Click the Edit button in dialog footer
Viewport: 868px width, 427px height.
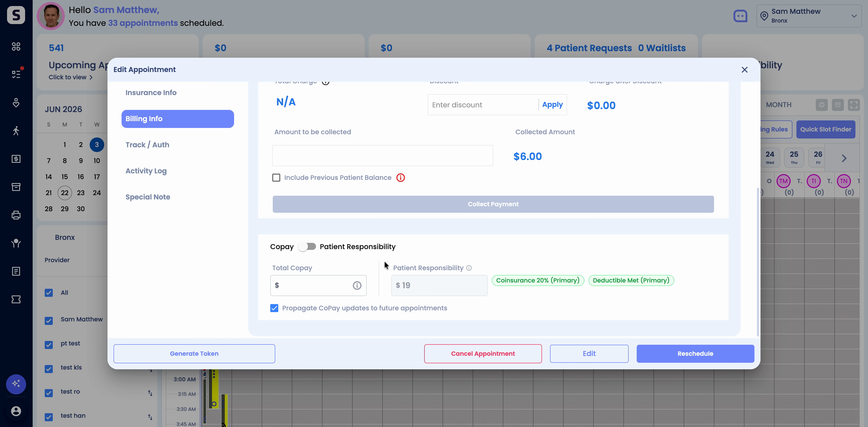(x=589, y=354)
